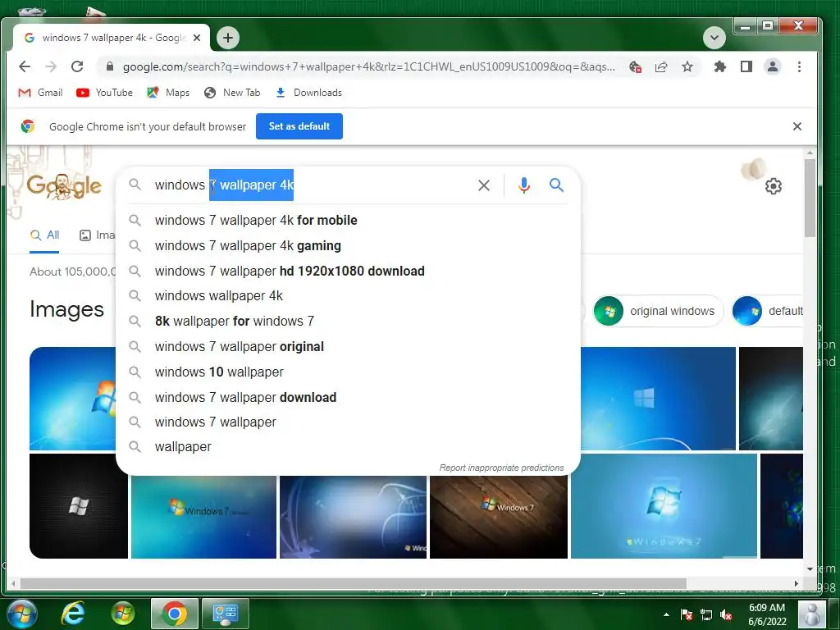Choose suggestion 'windows wallpaper 4k'
840x630 pixels.
348,295
